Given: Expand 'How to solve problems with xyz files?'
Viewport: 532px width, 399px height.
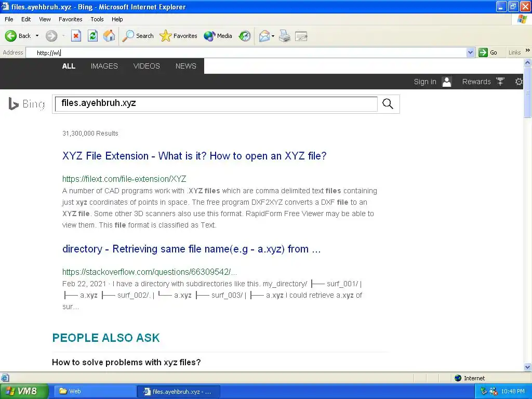Looking at the screenshot, I should tap(126, 362).
